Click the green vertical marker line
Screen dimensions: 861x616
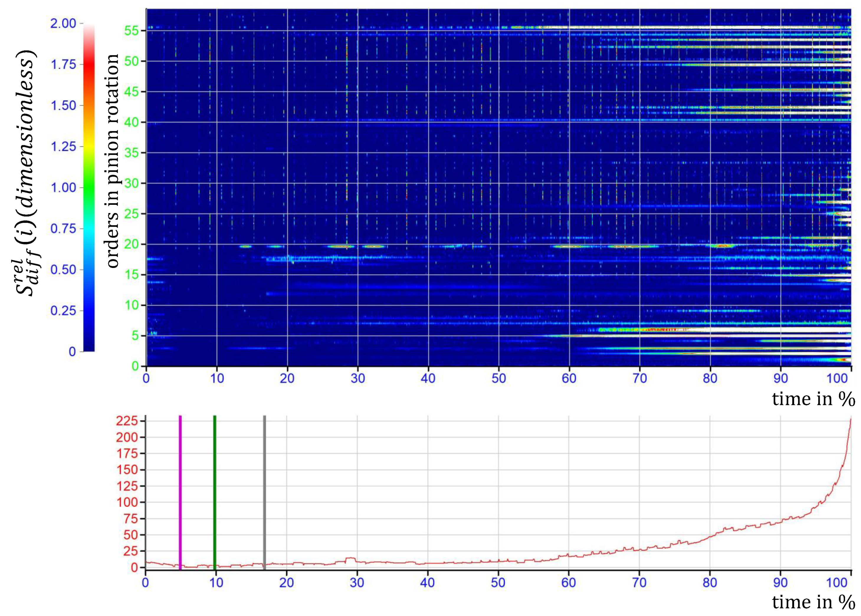[214, 492]
